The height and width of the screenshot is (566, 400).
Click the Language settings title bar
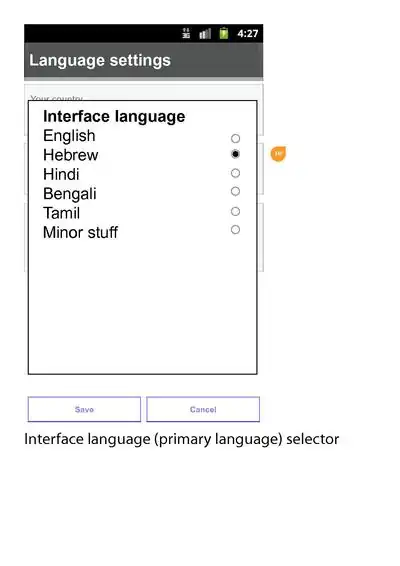coord(144,60)
